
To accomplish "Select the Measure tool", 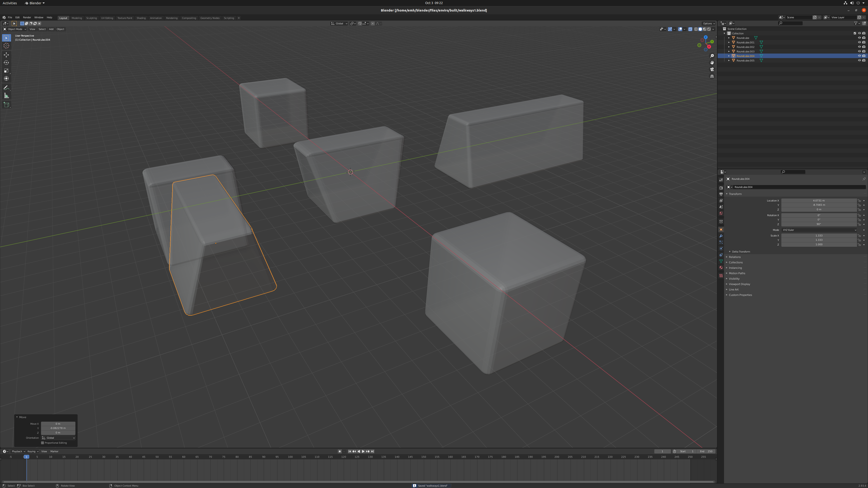I will point(6,96).
